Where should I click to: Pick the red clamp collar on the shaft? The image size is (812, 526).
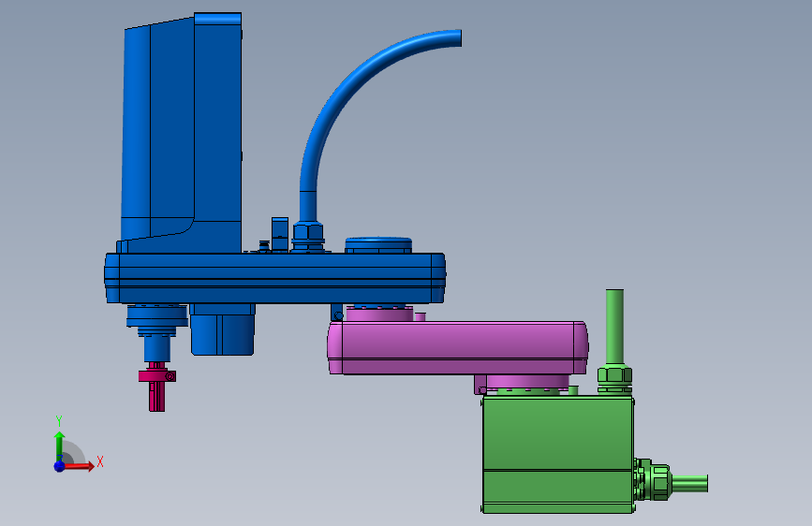point(157,376)
